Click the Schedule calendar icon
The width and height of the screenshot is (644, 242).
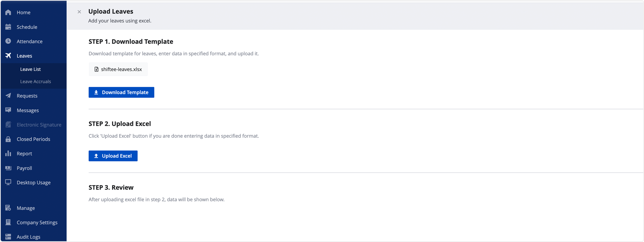coord(8,27)
